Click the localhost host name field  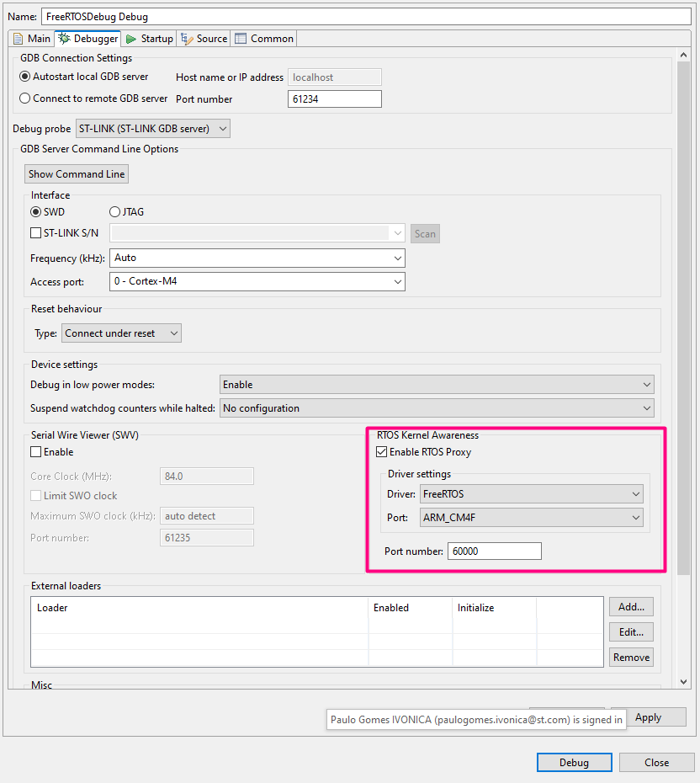pos(335,77)
